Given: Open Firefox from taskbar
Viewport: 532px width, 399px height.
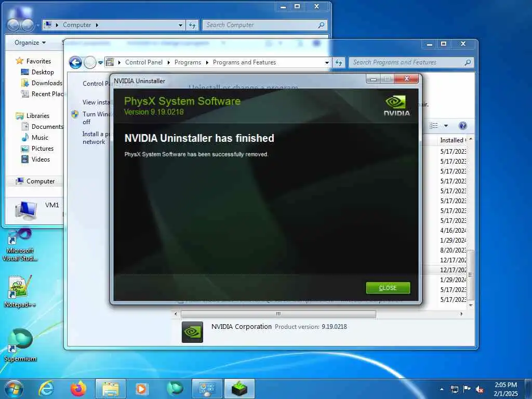Looking at the screenshot, I should tap(78, 389).
